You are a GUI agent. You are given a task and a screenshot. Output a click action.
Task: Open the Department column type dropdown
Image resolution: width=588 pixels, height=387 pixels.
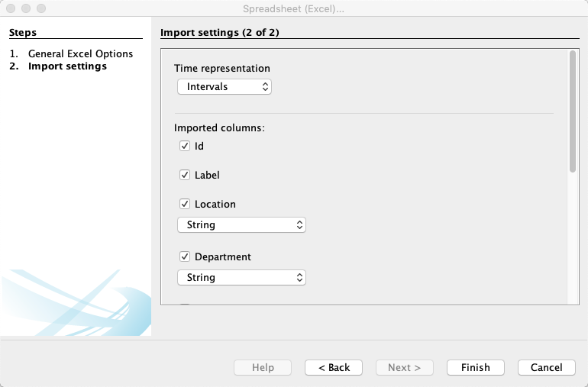pyautogui.click(x=241, y=278)
